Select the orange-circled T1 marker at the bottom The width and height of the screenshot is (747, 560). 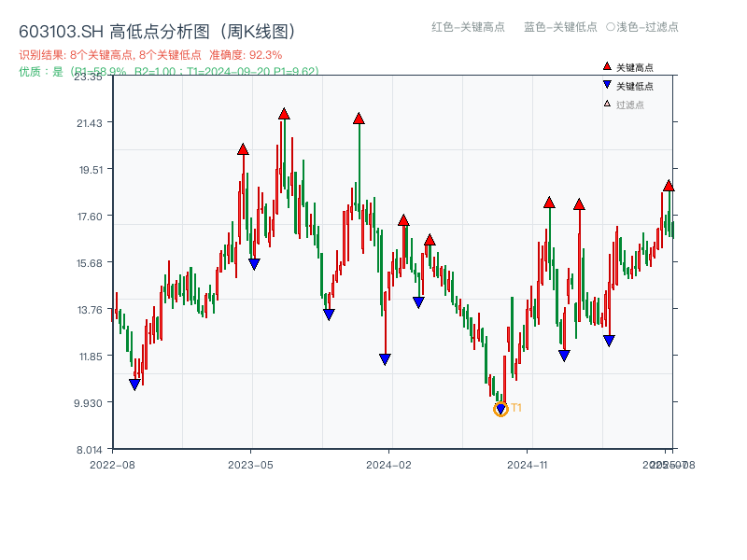coord(500,409)
